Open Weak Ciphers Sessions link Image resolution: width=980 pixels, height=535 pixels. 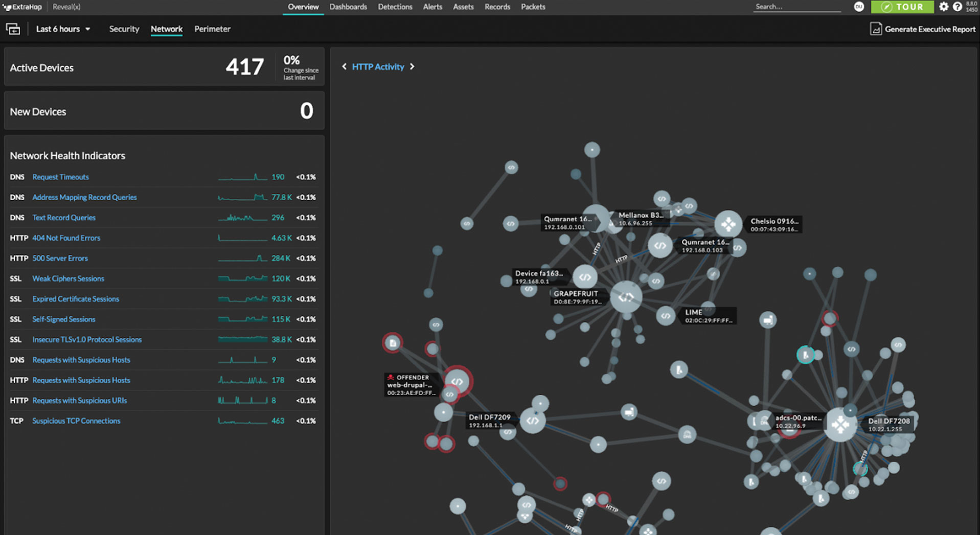click(68, 278)
